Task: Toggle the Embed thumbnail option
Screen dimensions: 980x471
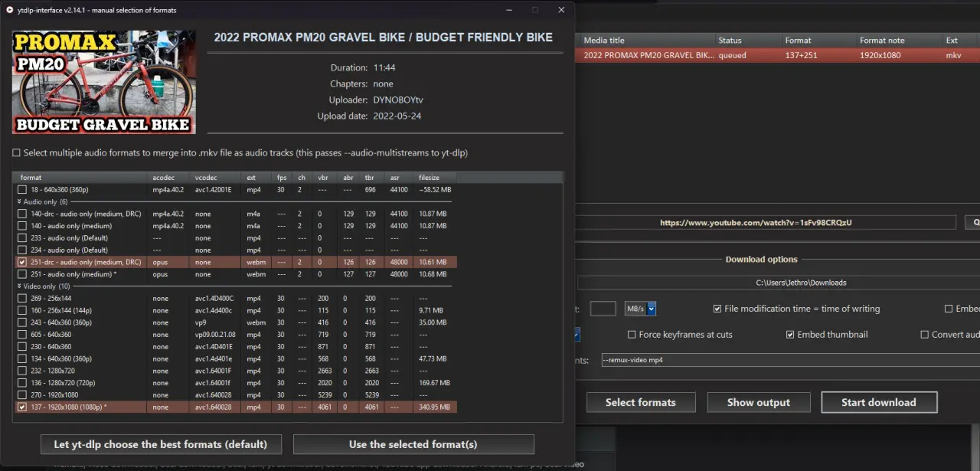Action: (790, 335)
